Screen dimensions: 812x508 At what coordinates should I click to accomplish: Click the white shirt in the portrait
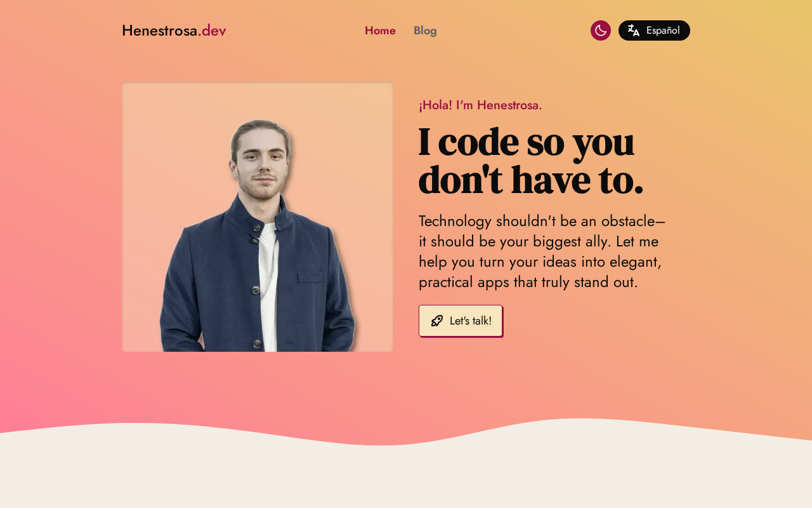coord(269,286)
